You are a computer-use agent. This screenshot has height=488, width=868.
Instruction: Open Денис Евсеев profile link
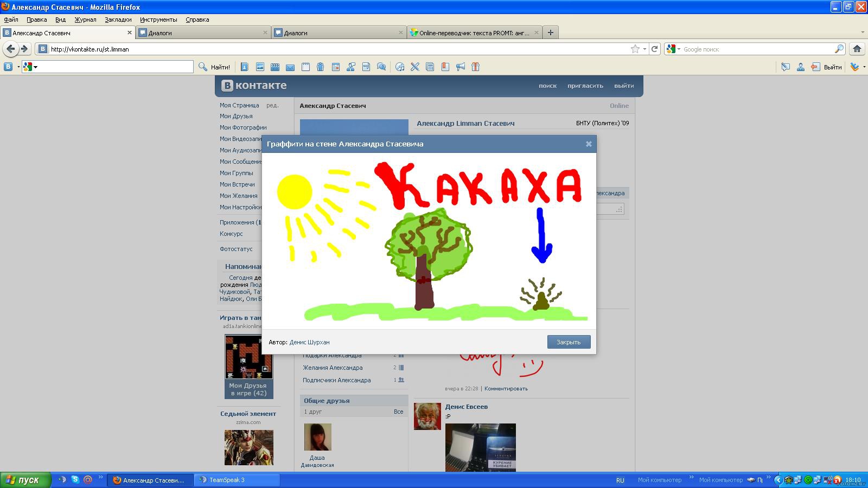click(x=467, y=407)
